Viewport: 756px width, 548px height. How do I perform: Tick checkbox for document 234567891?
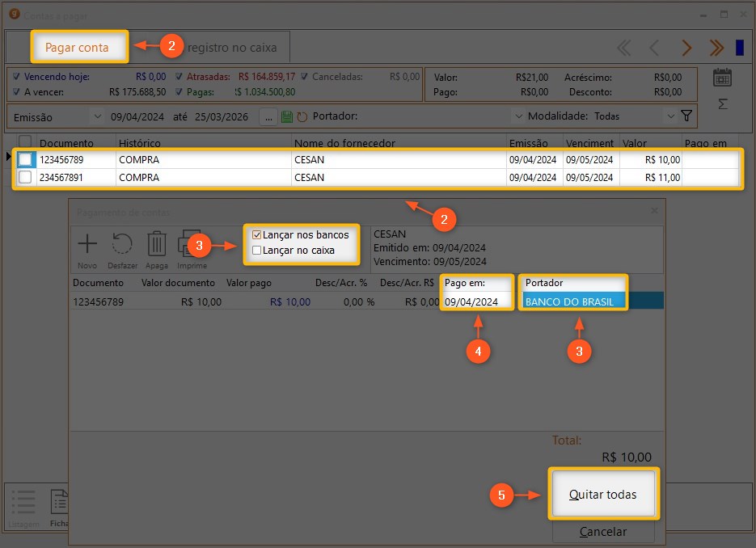click(x=25, y=177)
